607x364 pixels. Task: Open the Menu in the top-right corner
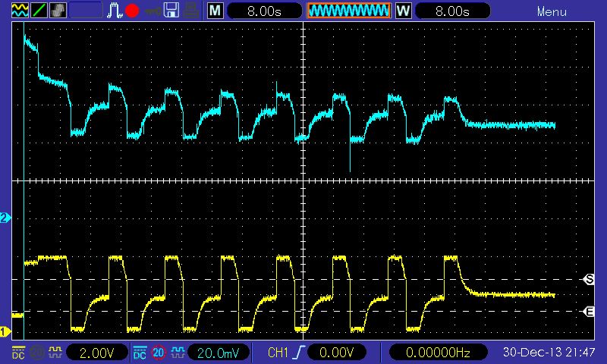(552, 11)
